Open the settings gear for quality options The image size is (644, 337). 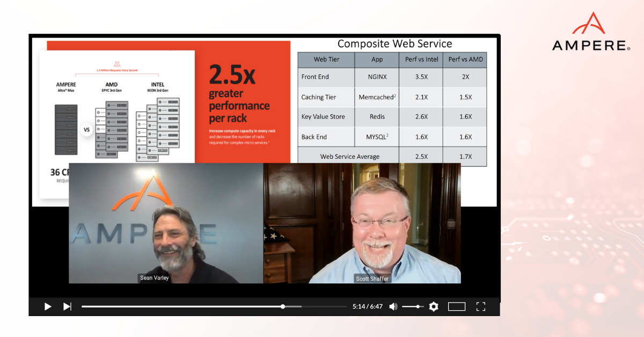[x=433, y=306]
